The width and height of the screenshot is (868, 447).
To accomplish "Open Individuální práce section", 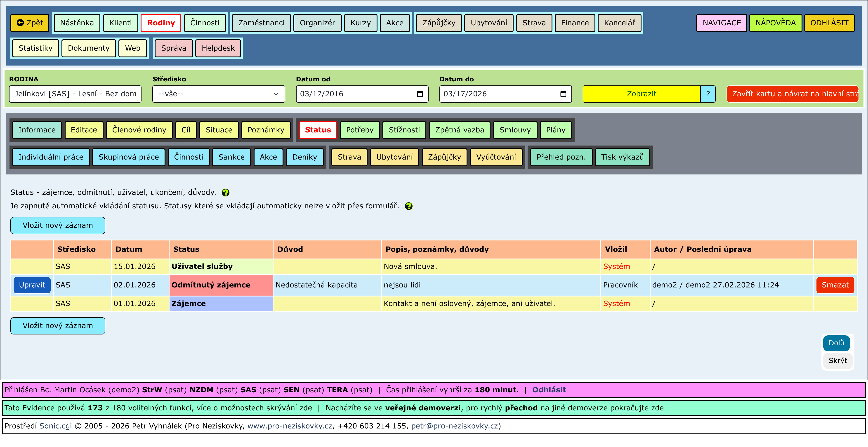I will (51, 157).
